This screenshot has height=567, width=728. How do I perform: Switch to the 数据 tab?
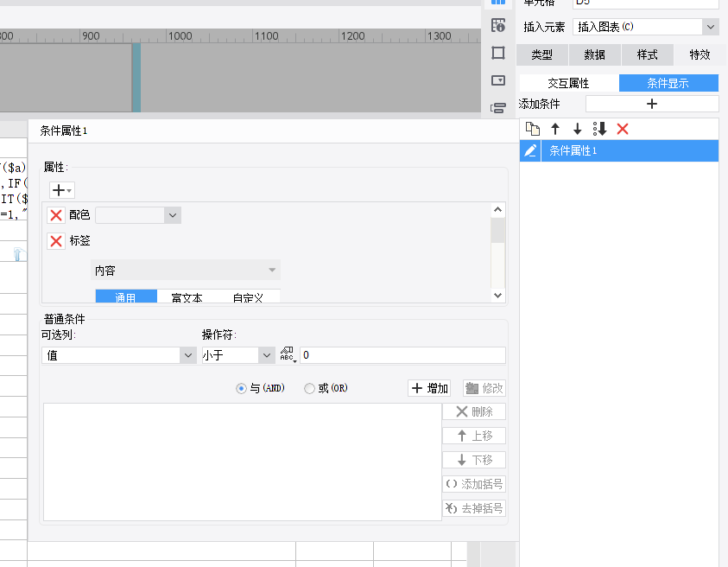594,55
